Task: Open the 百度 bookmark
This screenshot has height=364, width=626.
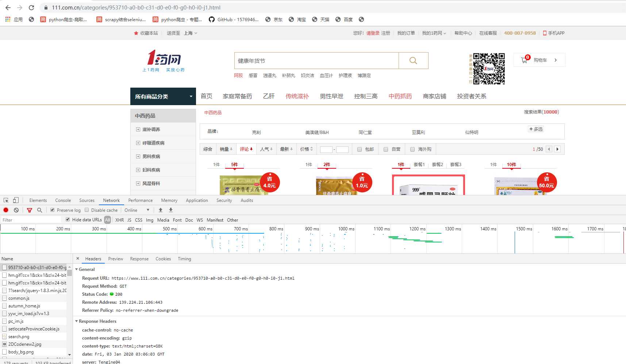Action: [x=344, y=19]
